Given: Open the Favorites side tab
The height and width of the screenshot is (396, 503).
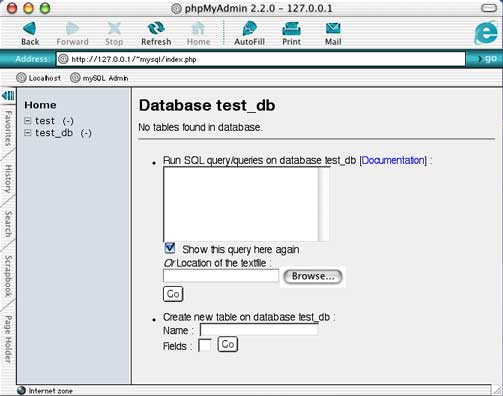Looking at the screenshot, I should tap(8, 129).
